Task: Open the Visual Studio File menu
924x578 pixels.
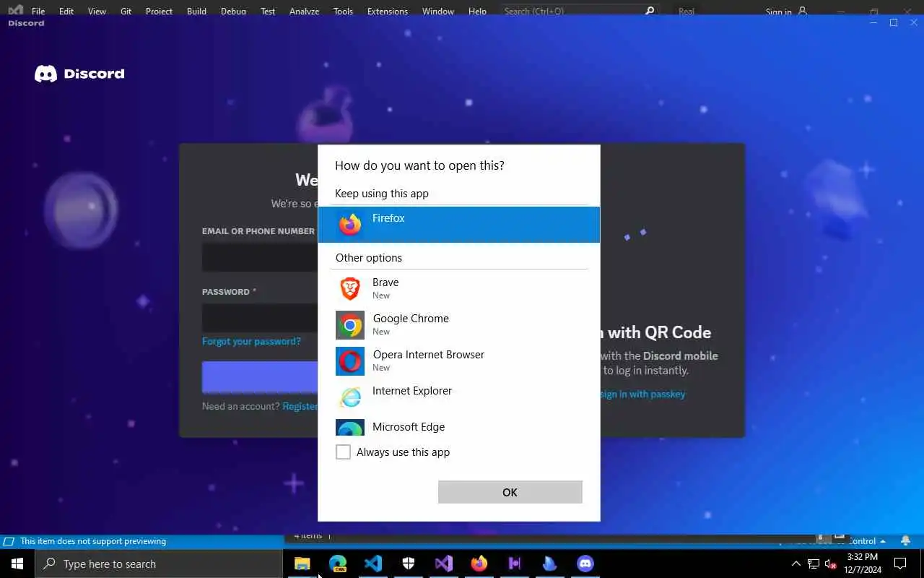Action: [x=38, y=12]
